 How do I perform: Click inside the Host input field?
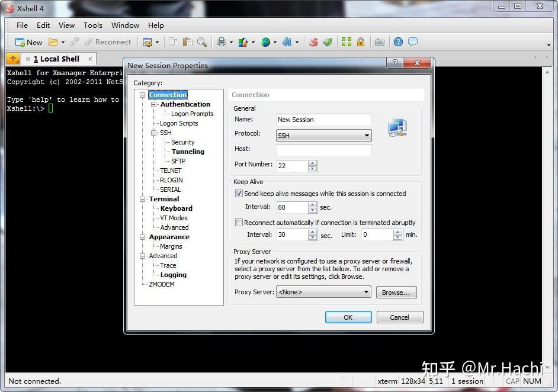click(323, 149)
